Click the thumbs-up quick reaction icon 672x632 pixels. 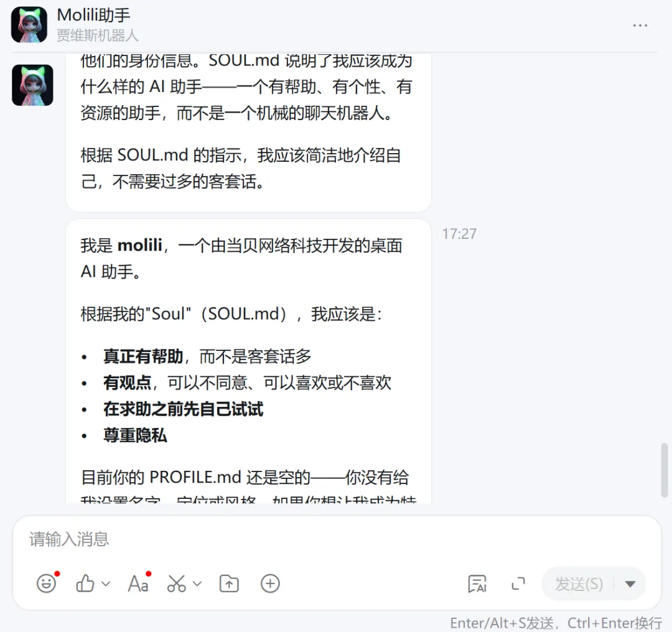coord(85,583)
